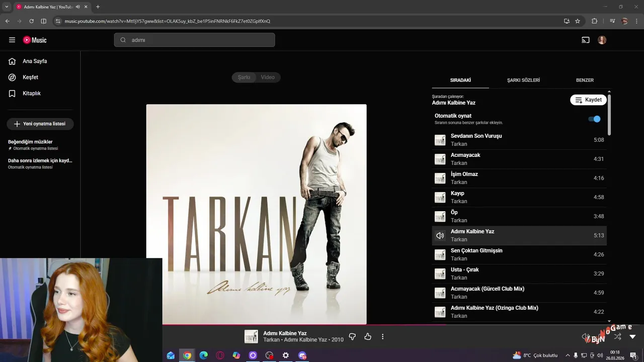Screen dimensions: 644x362
Task: Open more options for the playing song
Action: point(382,337)
